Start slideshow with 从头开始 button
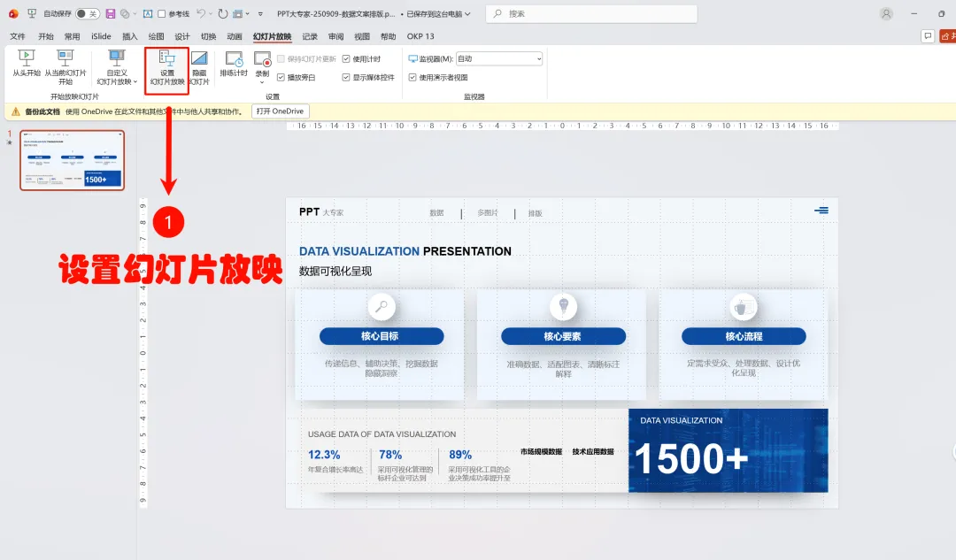Screen dimensions: 956x560 (27, 64)
